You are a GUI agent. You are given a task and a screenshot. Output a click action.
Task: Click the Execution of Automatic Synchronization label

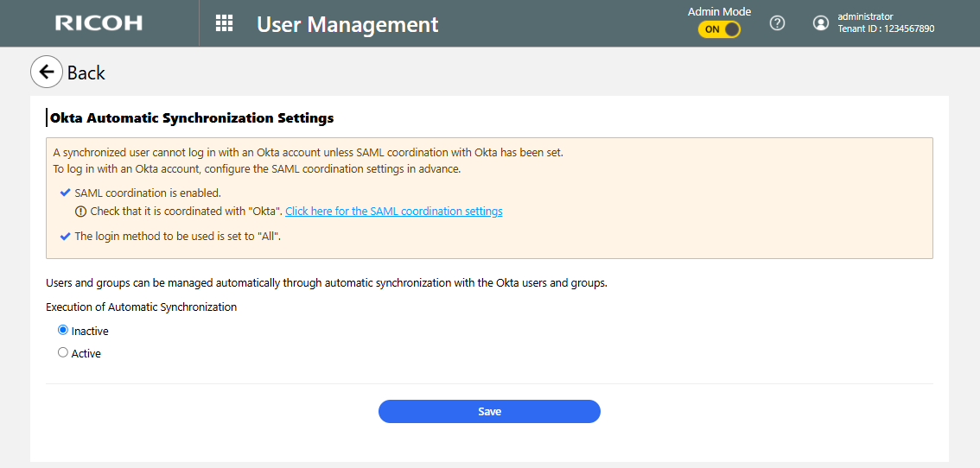(142, 307)
